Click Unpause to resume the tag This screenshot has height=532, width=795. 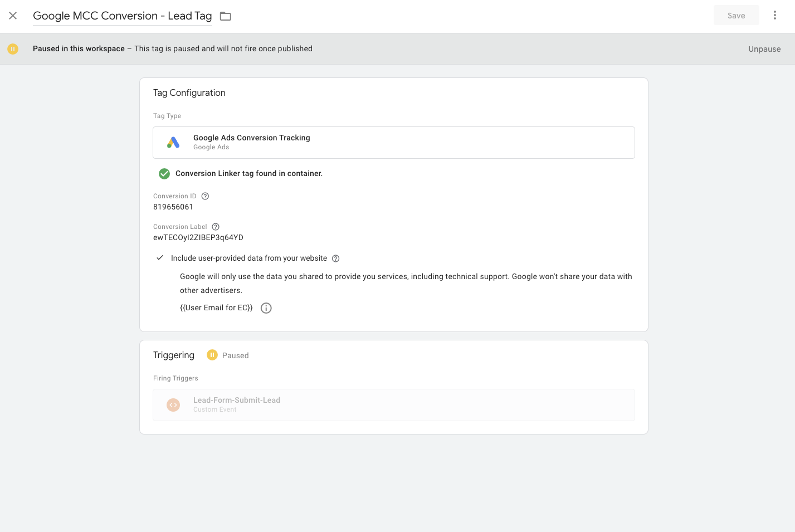764,49
